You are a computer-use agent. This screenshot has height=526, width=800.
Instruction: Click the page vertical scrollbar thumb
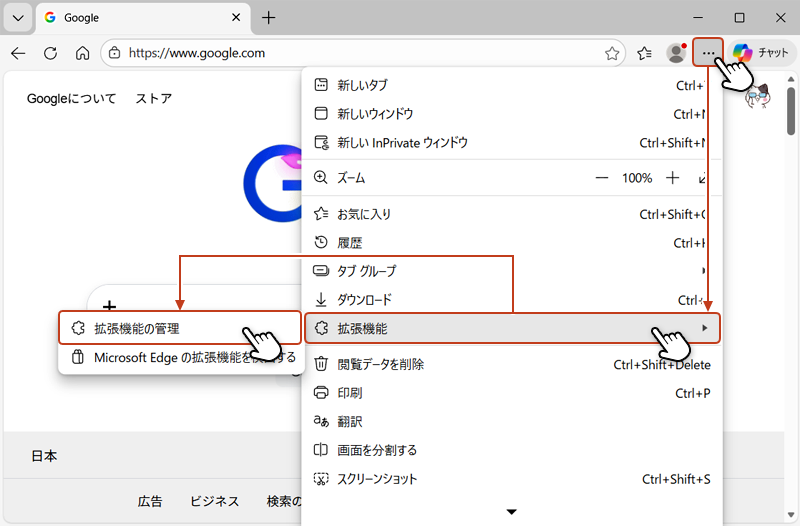pos(791,111)
